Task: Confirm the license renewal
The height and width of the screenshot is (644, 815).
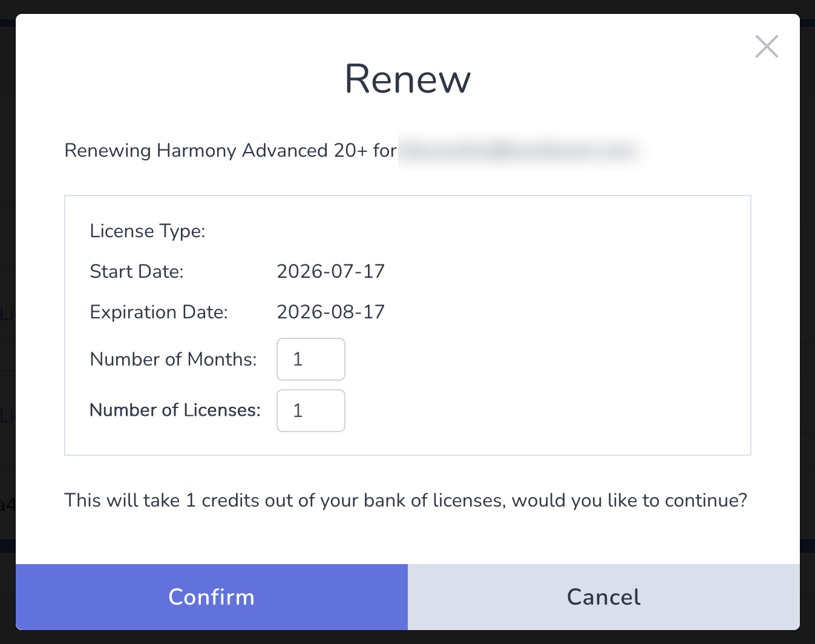Action: point(212,597)
